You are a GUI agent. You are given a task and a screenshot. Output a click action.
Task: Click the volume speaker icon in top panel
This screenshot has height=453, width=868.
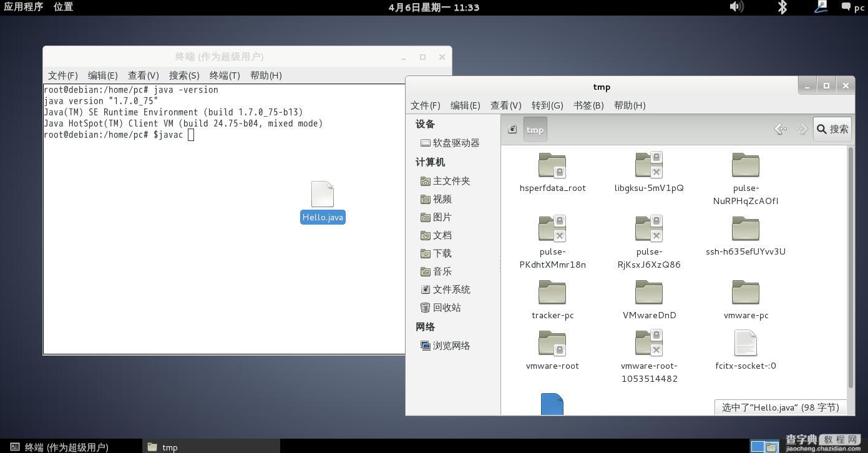click(x=736, y=7)
